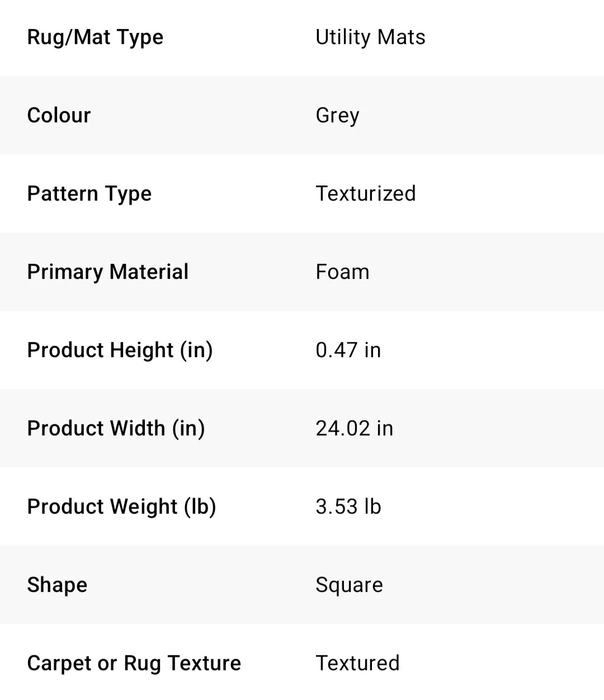
Task: Click the 'Product Weight (lb)' label
Action: click(x=121, y=507)
